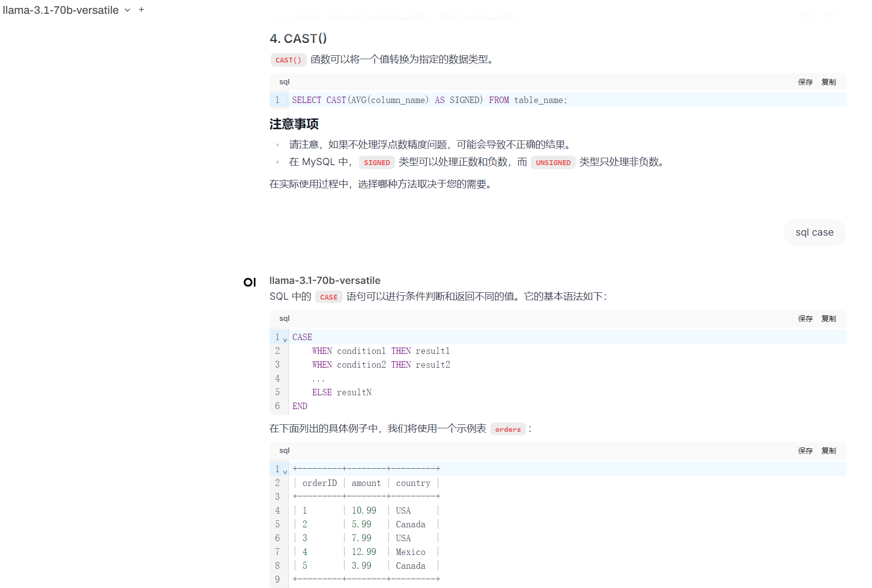
Task: Collapse the orders table code block
Action: coord(285,471)
